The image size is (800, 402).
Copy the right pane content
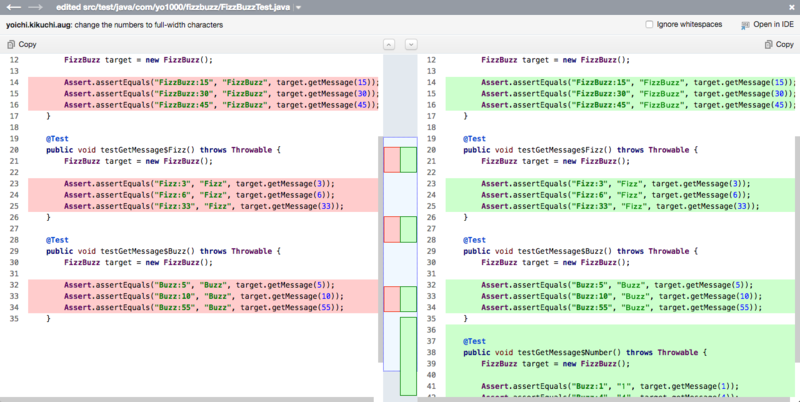[779, 44]
